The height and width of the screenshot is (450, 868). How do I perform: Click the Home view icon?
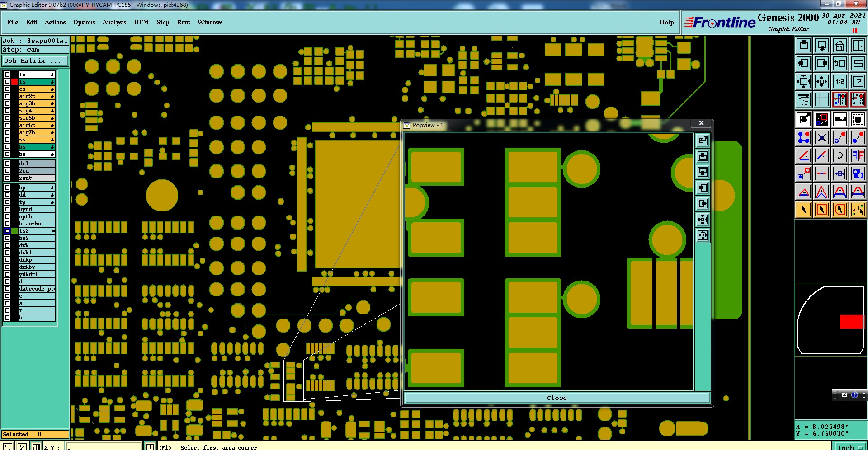[840, 45]
